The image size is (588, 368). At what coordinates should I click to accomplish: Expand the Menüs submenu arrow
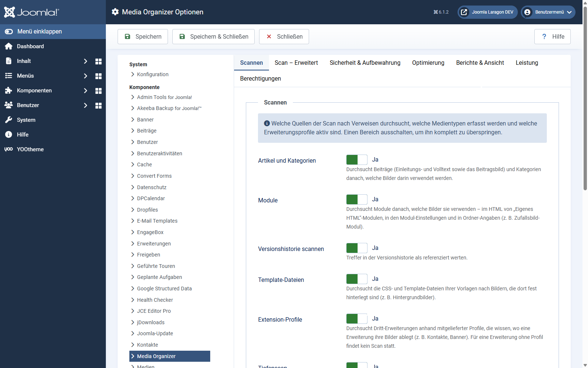click(x=85, y=76)
